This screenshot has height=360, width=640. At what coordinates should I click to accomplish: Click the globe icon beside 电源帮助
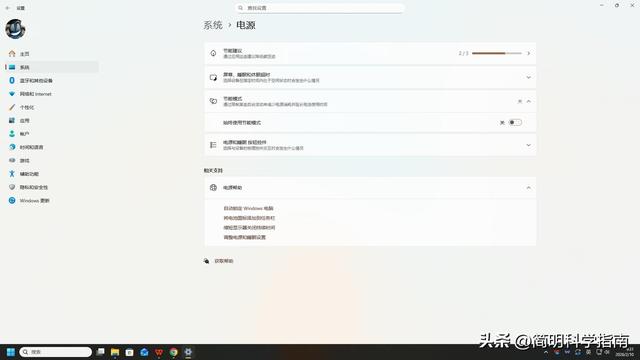tap(213, 188)
